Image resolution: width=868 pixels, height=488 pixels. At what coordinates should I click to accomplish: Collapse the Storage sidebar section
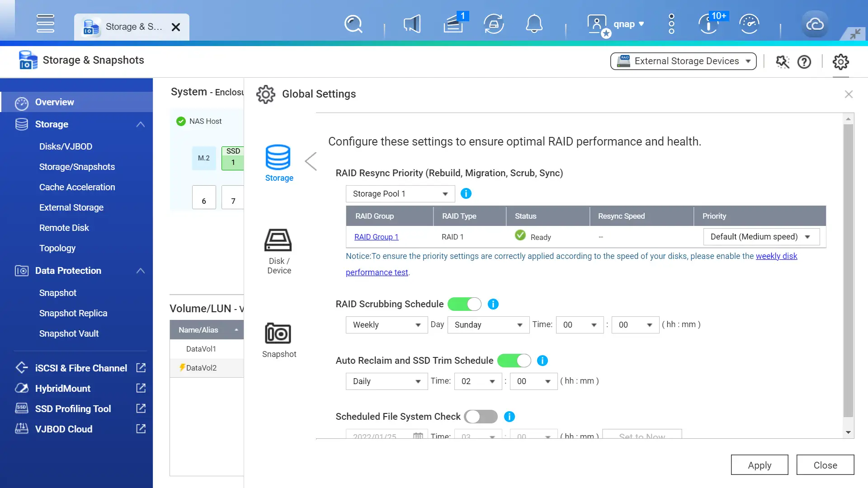[x=140, y=124]
